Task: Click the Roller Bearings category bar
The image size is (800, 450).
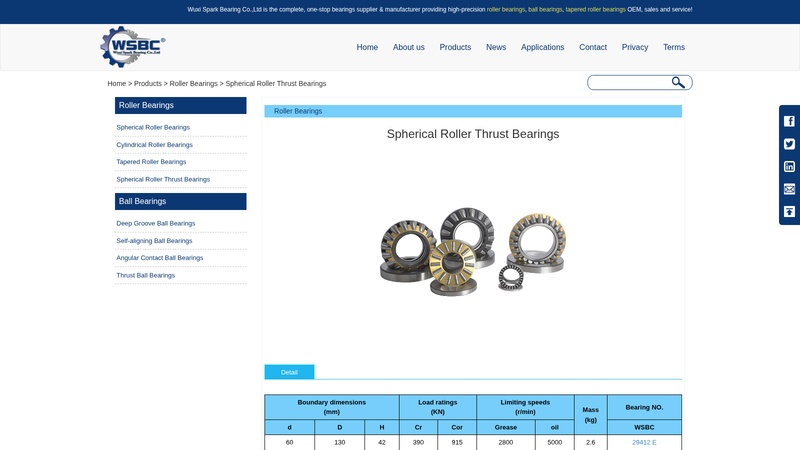Action: tap(473, 111)
